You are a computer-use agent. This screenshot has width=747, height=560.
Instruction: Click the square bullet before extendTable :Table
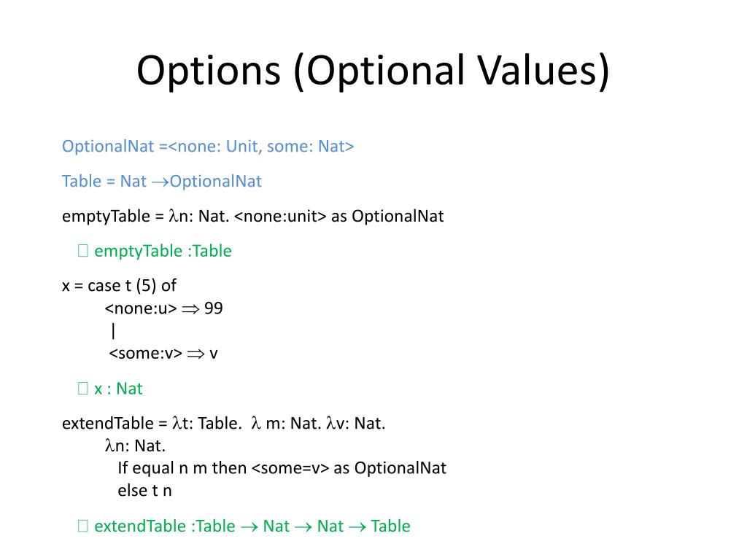pos(83,526)
